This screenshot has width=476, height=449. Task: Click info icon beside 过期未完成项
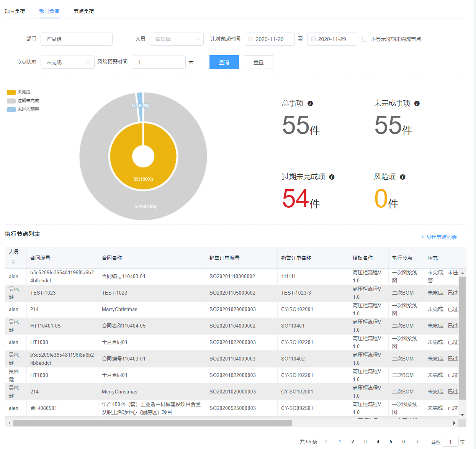coord(332,177)
